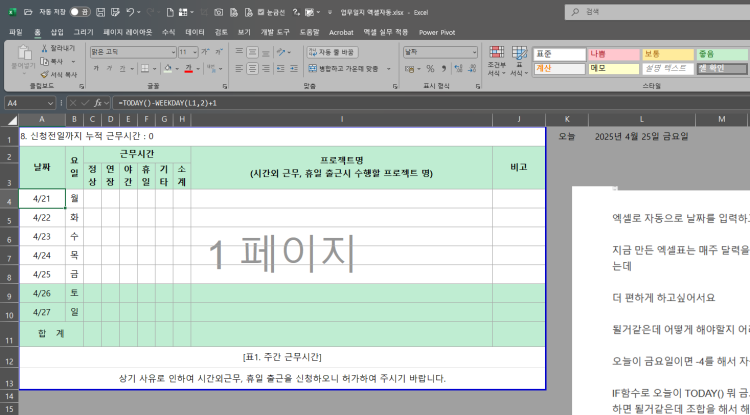Toggle the Middle Align button
750x415 pixels.
point(253,52)
